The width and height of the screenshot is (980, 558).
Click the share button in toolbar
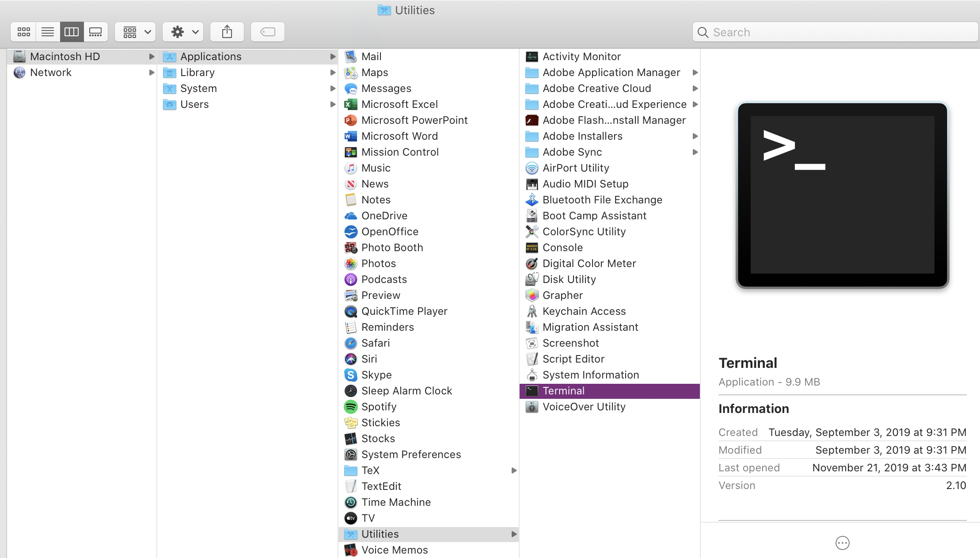click(x=227, y=32)
